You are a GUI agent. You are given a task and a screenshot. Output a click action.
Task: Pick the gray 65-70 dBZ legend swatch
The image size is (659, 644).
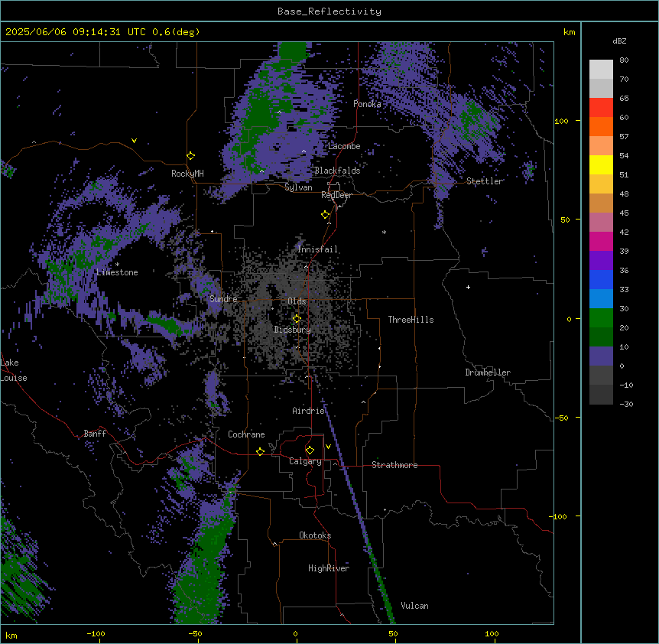(x=601, y=88)
